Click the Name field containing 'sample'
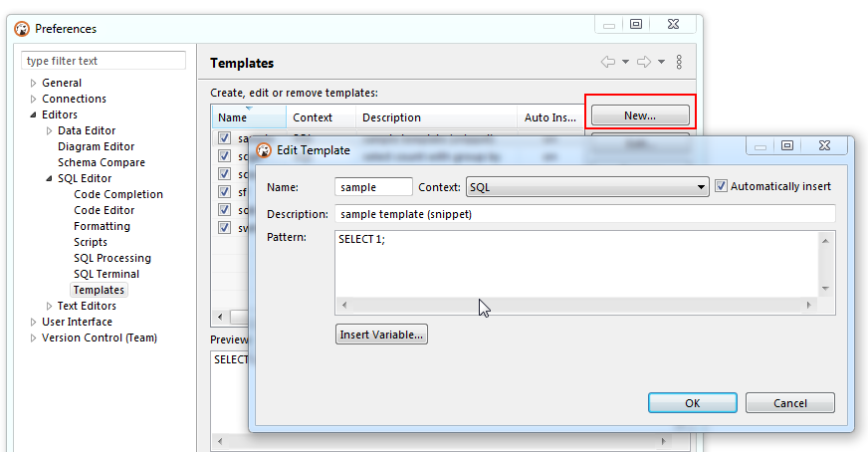Image resolution: width=868 pixels, height=452 pixels. point(373,187)
